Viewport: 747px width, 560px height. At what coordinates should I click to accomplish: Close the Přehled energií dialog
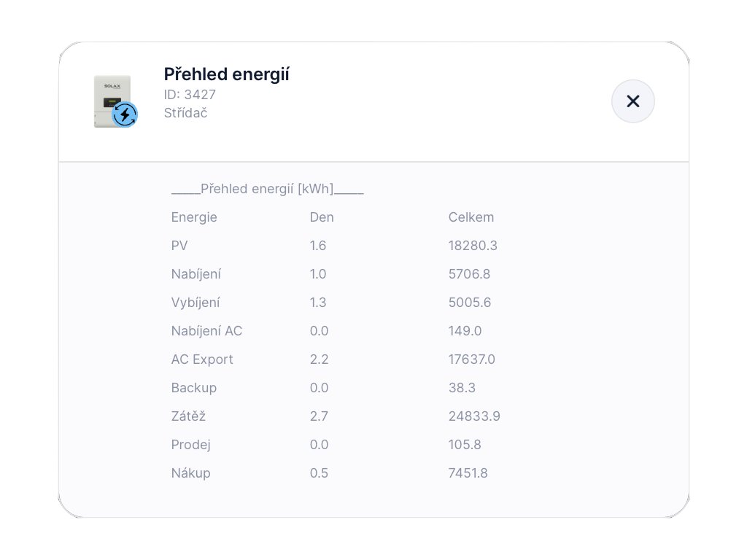632,101
